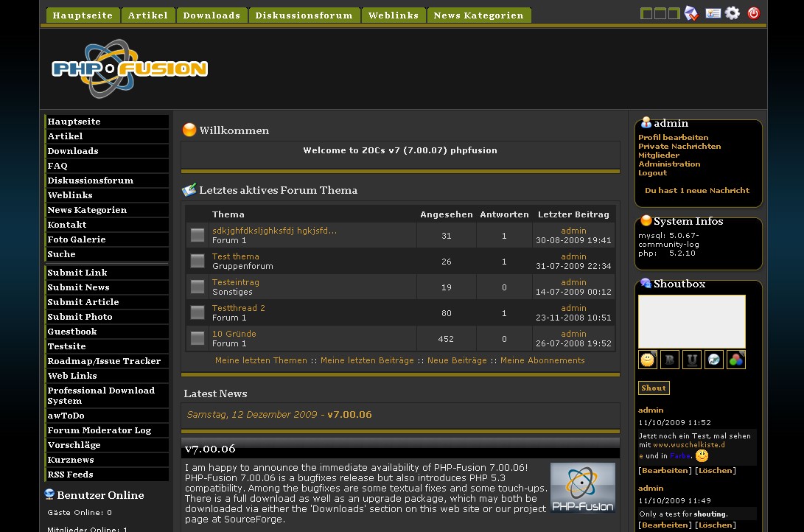Open Foto Galerie in the left sidebar
Image resolution: width=804 pixels, height=532 pixels.
coord(107,239)
